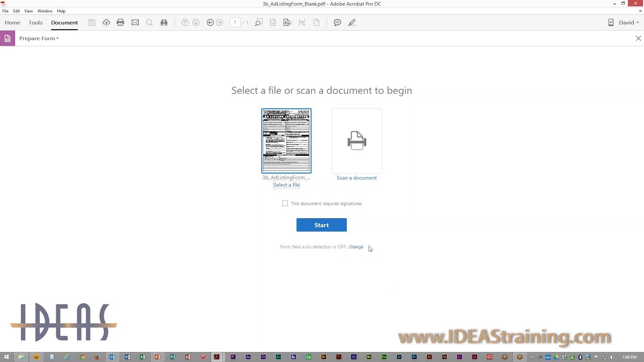Click the Add comment speech bubble icon
Viewport: 644px width, 362px height.
pos(338,23)
